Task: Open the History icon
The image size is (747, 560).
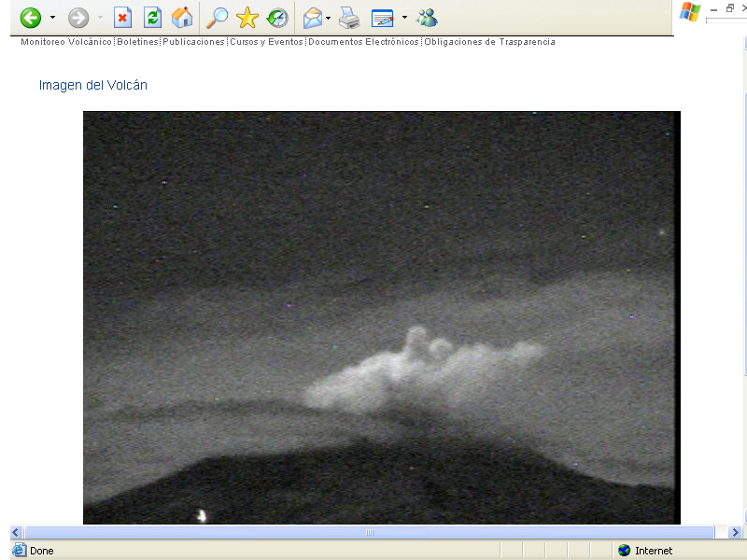Action: coord(277,17)
